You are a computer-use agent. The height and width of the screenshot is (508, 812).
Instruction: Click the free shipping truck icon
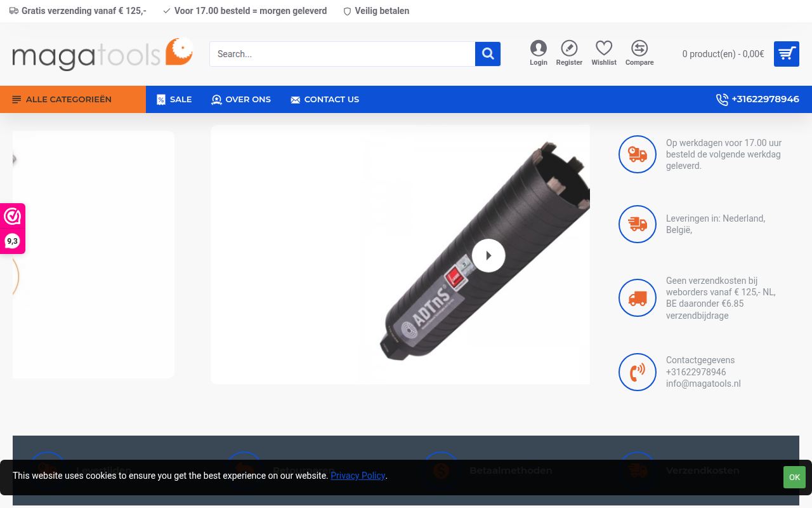coord(638,298)
